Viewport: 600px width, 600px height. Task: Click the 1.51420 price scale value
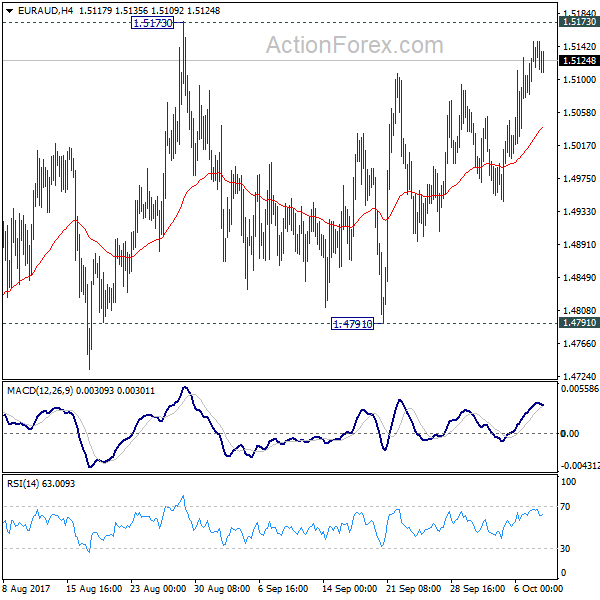[579, 47]
